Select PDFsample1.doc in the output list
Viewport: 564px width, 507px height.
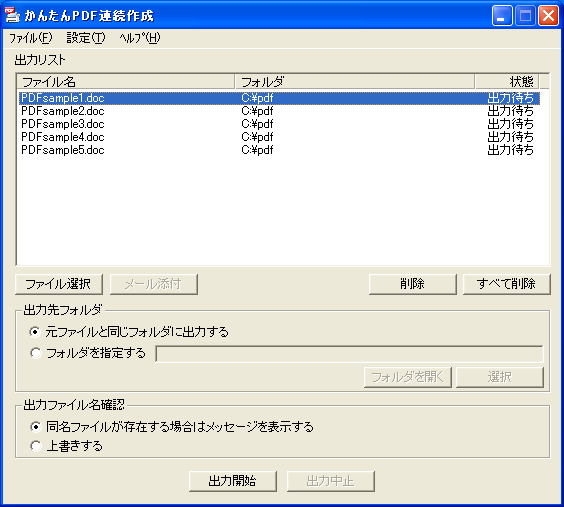(279, 98)
